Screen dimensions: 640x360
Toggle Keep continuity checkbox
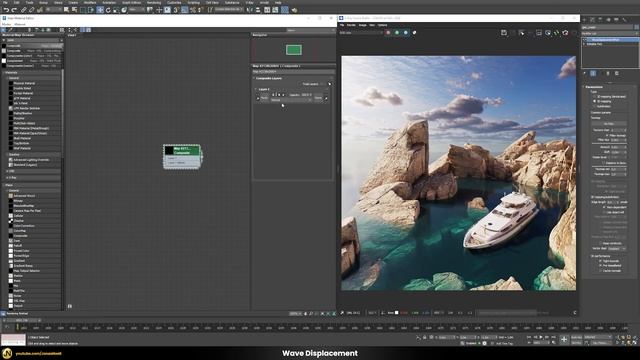[600, 243]
